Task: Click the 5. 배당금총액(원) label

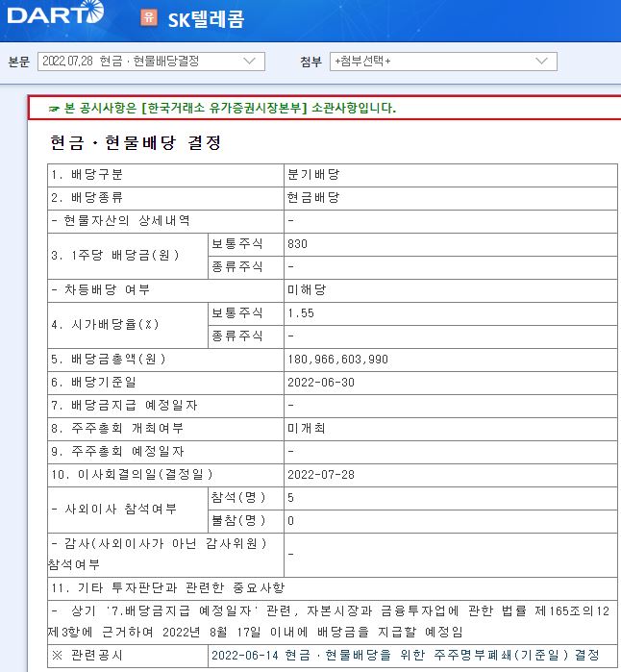Action: (x=108, y=360)
